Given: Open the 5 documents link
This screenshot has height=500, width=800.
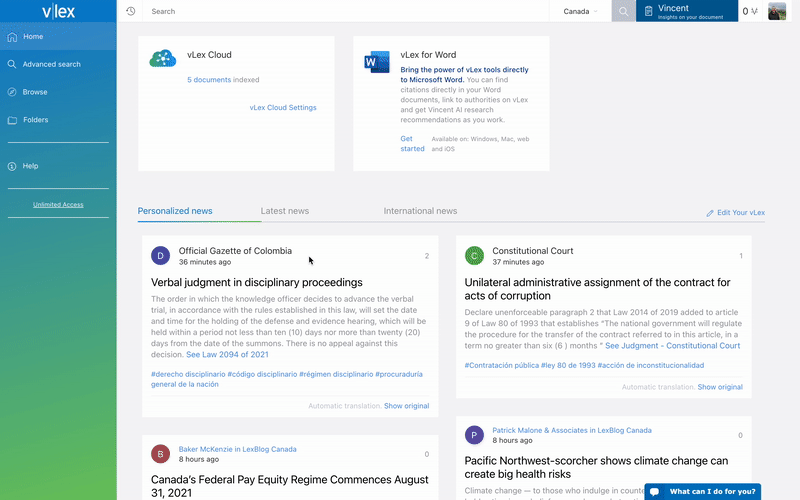Looking at the screenshot, I should (209, 80).
